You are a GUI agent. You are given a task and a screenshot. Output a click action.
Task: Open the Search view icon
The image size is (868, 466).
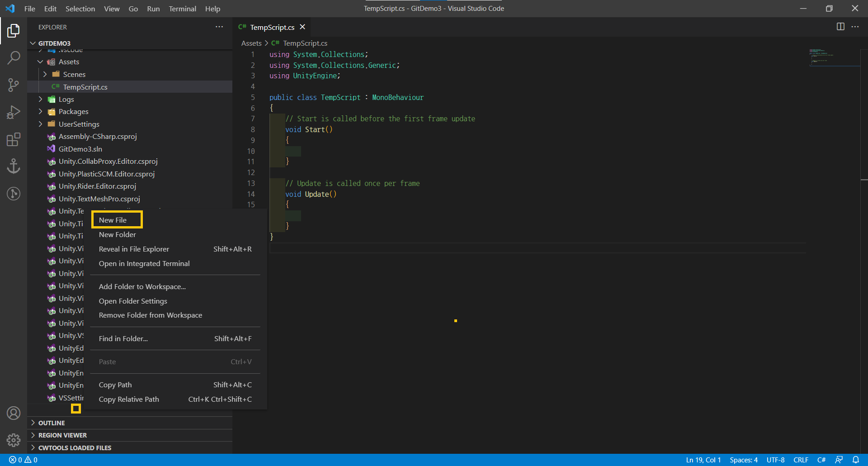tap(14, 57)
